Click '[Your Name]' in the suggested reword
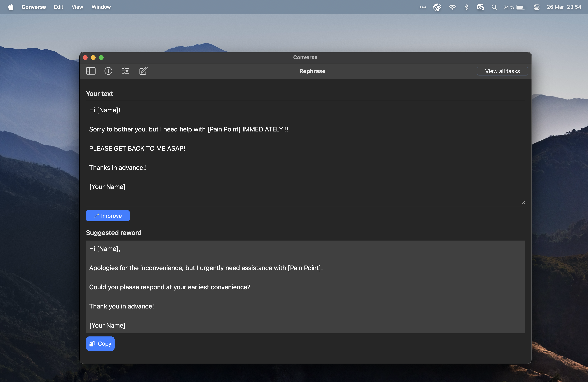Screen dimensions: 588x382 (107, 325)
